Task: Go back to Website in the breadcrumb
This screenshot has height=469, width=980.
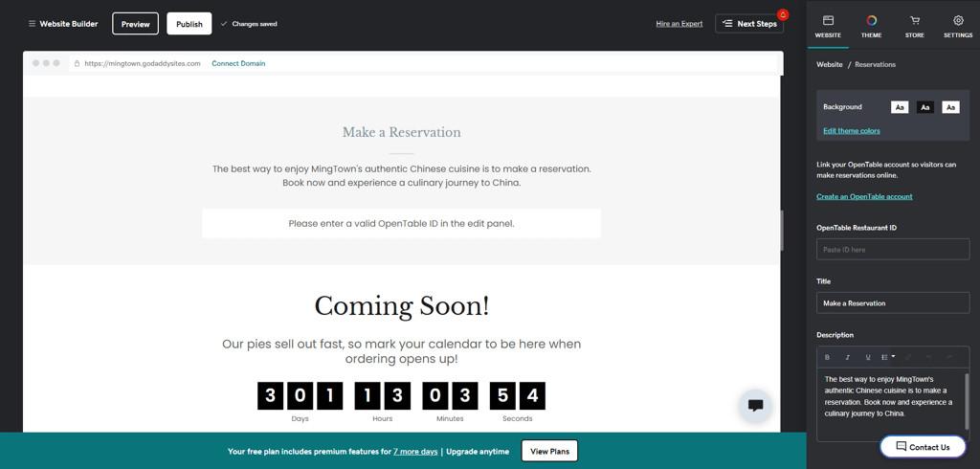Action: (830, 64)
